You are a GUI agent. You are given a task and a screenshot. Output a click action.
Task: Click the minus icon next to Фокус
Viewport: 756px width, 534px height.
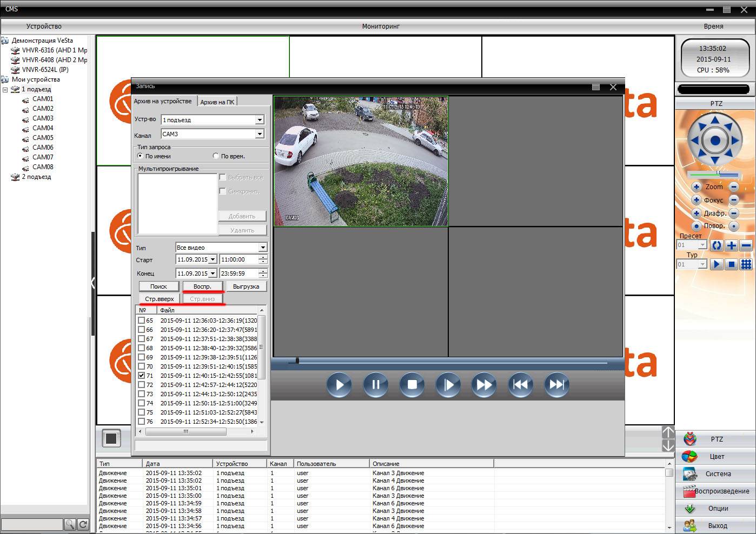click(x=734, y=200)
